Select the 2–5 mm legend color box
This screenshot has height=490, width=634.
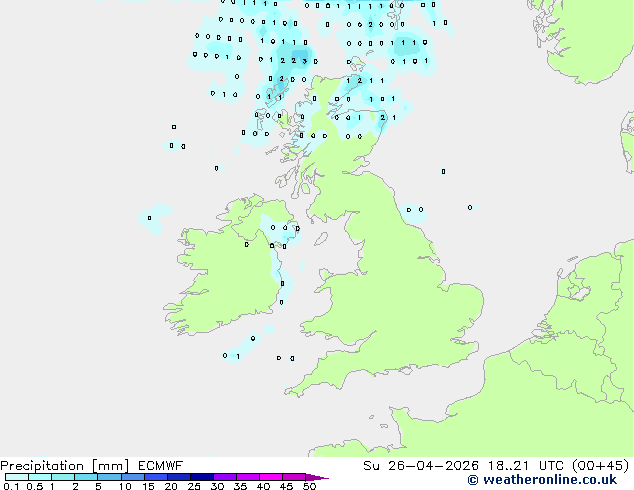pyautogui.click(x=86, y=477)
